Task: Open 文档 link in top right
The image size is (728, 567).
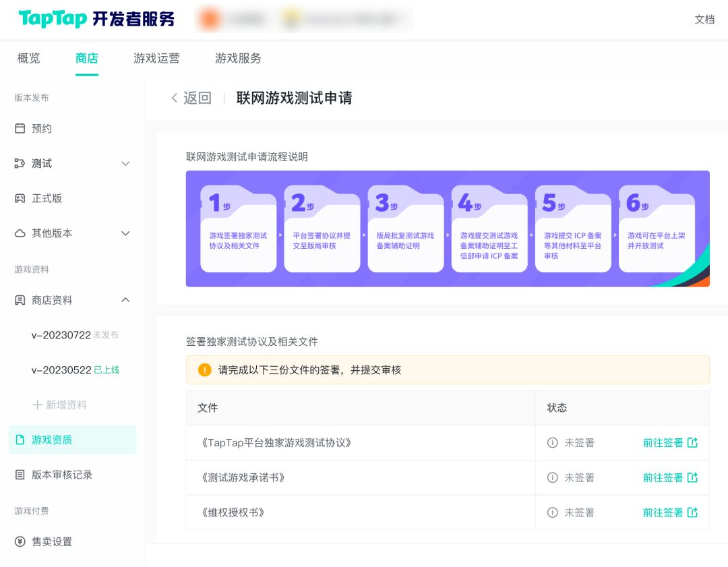Action: [704, 19]
